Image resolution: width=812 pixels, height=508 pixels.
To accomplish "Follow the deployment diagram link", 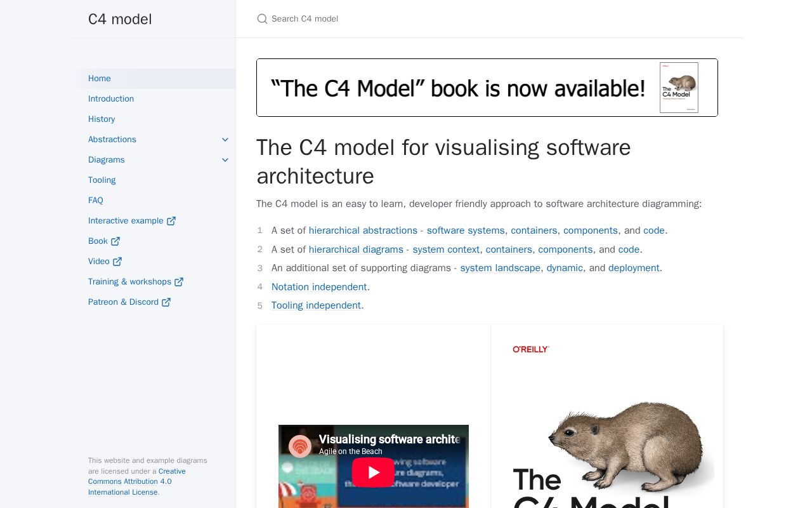I will 634,268.
